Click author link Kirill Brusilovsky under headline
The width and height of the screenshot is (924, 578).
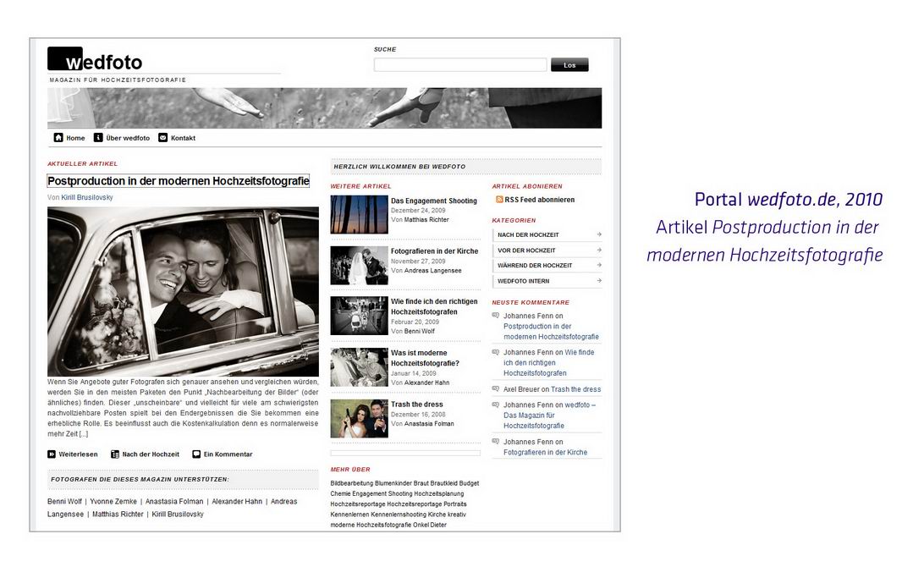click(86, 197)
